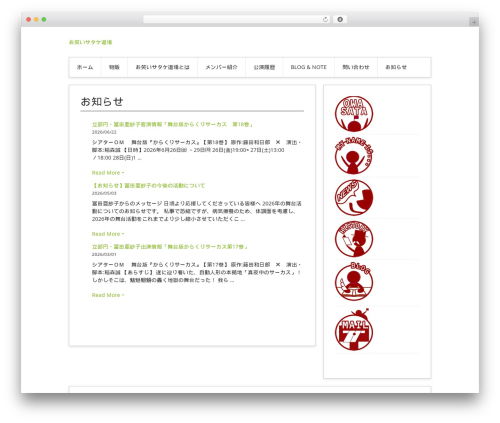Open the 第18巻 からくりサーカス post title
500x423 pixels.
(x=172, y=124)
